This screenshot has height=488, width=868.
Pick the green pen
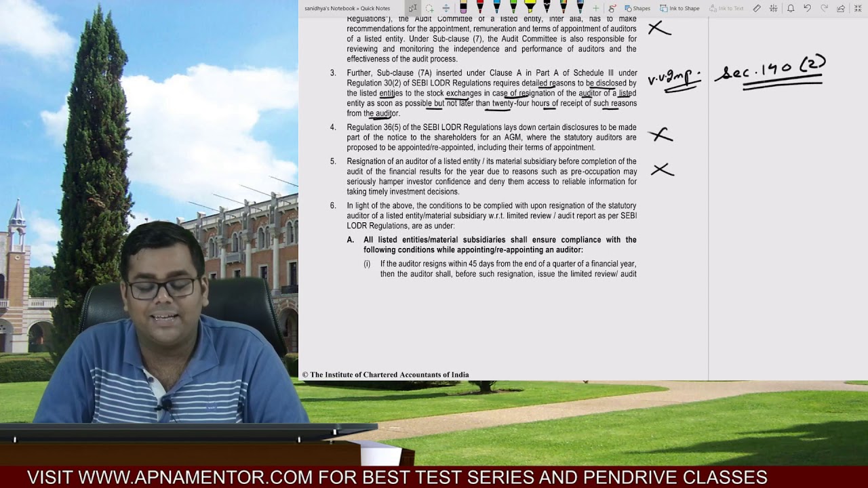pos(513,7)
